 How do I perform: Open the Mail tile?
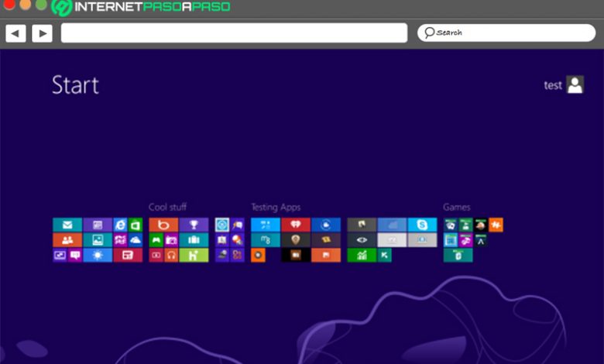(x=67, y=225)
